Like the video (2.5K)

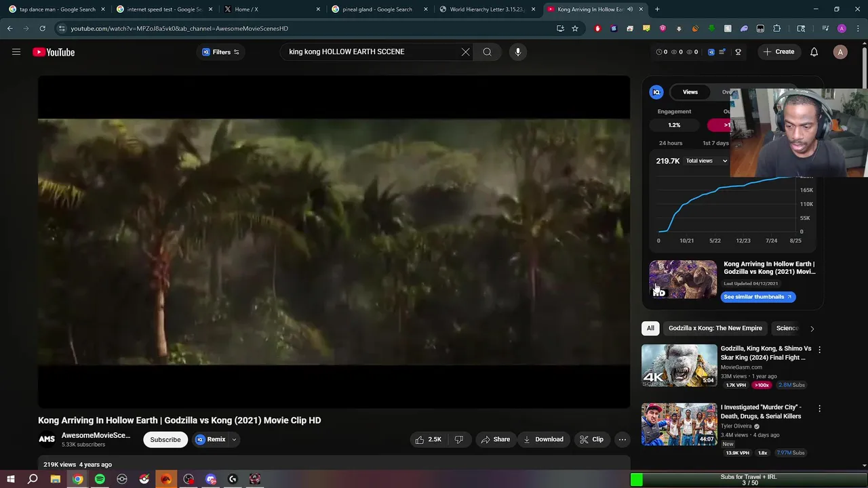coord(428,439)
